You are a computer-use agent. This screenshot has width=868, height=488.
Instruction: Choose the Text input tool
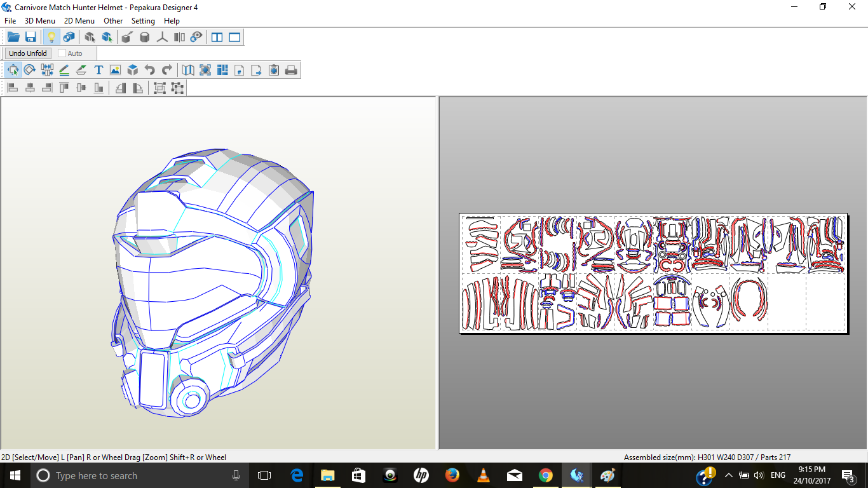pos(98,70)
